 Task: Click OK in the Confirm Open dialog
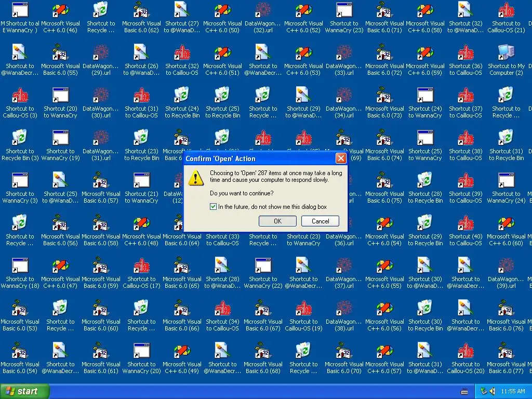[277, 221]
